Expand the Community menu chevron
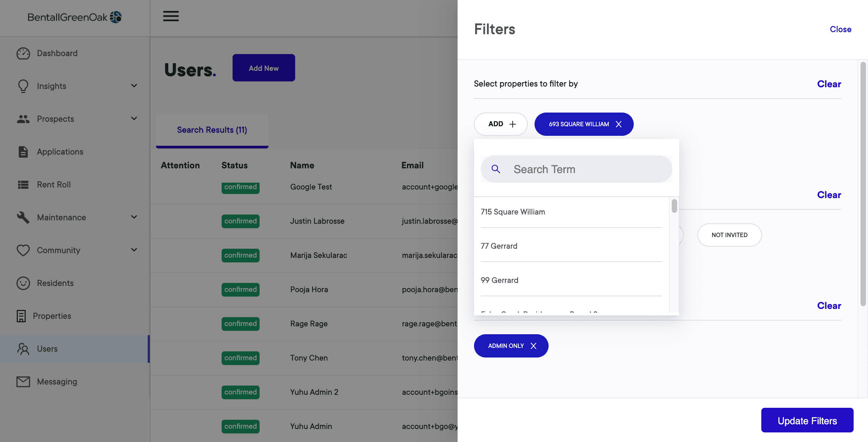This screenshot has width=868, height=442. click(134, 250)
